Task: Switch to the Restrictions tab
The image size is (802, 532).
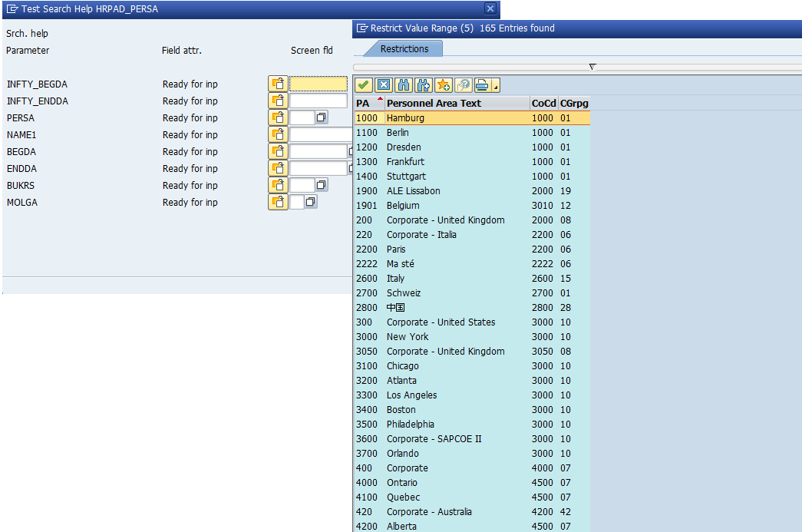Action: pos(404,48)
